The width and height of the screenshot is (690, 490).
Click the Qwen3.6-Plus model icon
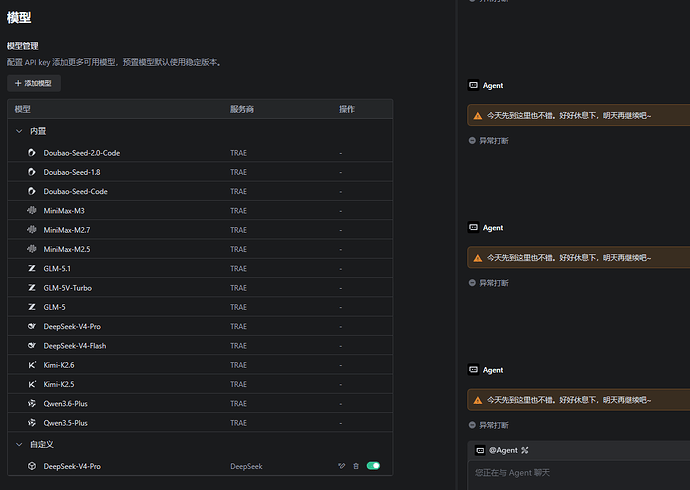point(32,403)
